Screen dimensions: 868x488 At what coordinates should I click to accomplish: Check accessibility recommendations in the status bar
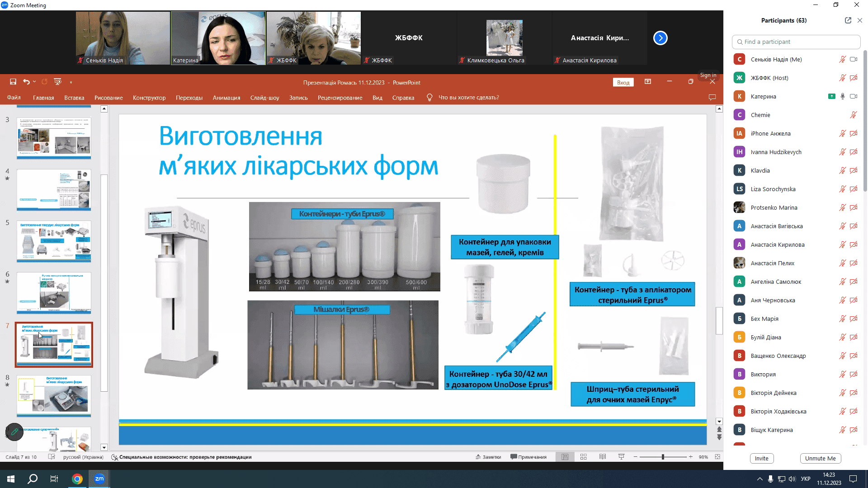pyautogui.click(x=181, y=457)
